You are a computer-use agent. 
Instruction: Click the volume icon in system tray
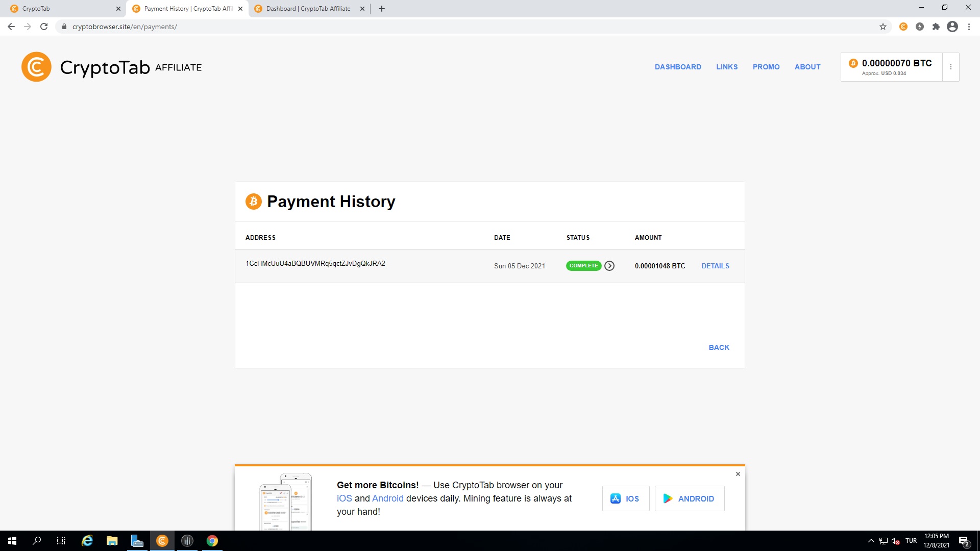tap(896, 541)
